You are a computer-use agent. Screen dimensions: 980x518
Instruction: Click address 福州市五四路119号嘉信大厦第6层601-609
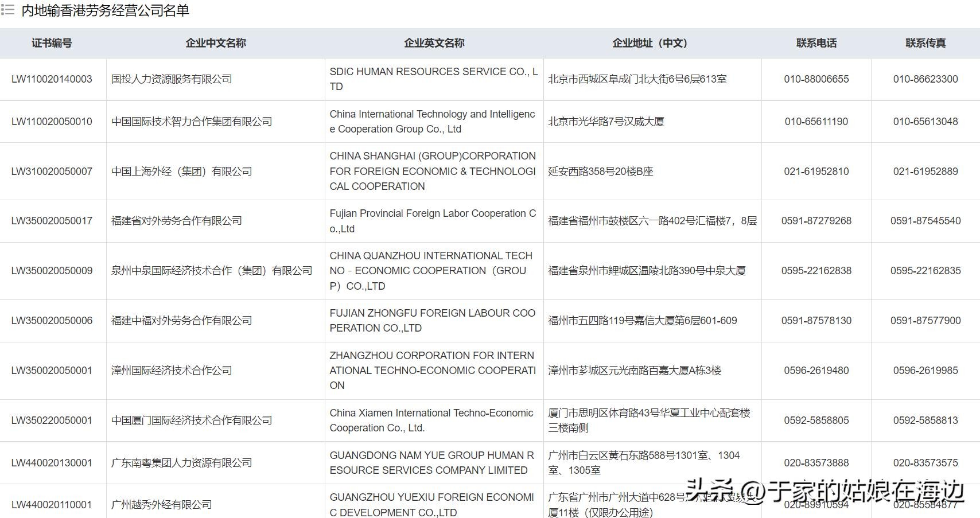click(x=642, y=321)
